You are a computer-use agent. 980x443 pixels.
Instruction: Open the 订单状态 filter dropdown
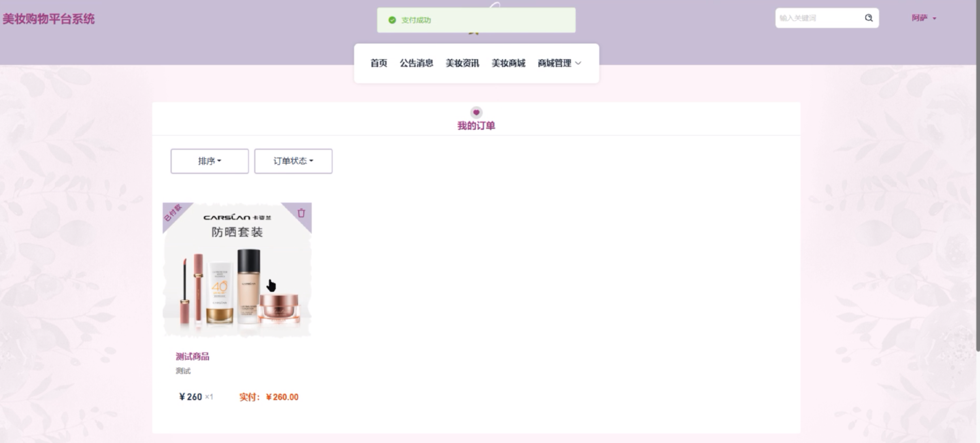pos(293,161)
